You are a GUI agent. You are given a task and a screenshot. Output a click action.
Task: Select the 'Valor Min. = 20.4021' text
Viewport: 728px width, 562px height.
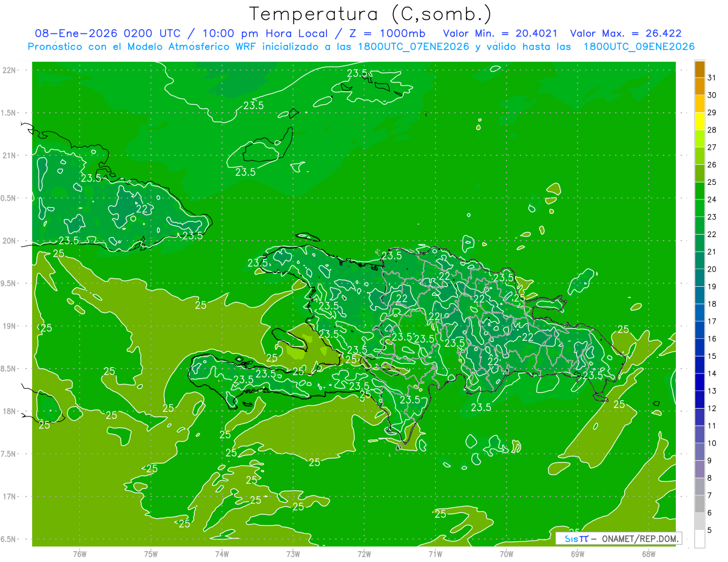click(x=500, y=33)
